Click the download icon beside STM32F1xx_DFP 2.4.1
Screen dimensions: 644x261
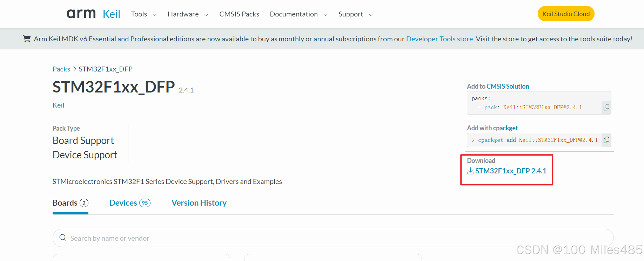(x=470, y=171)
